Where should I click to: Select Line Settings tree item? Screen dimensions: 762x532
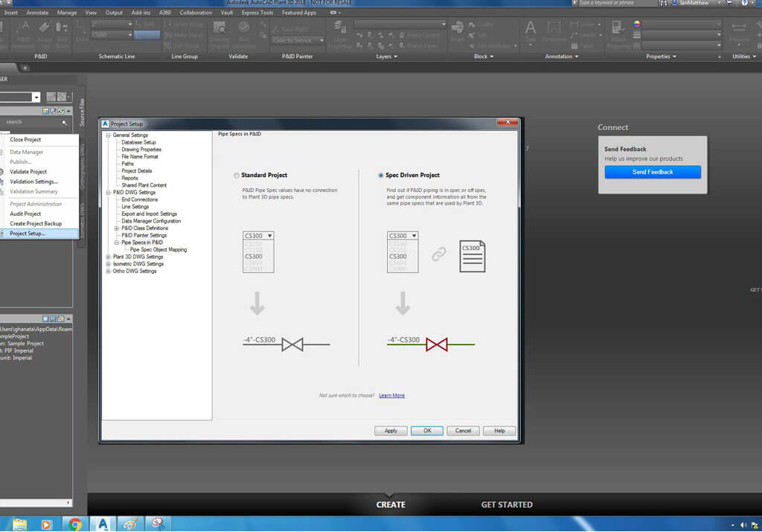(135, 207)
